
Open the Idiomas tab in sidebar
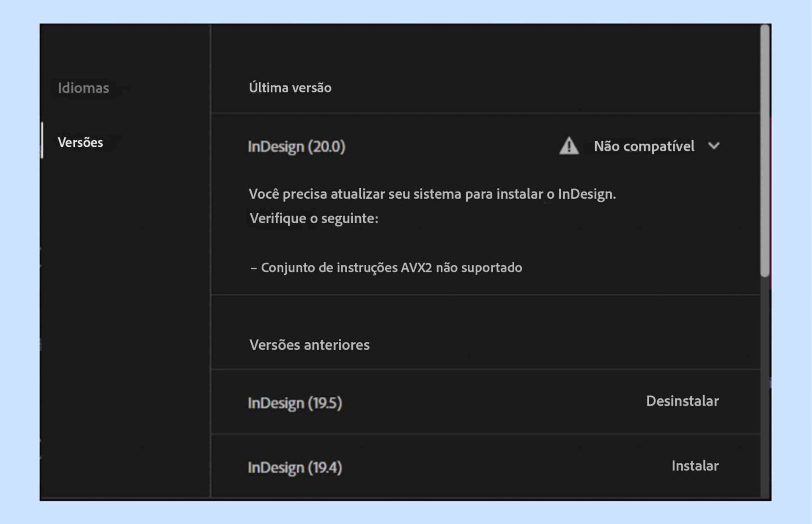[83, 88]
